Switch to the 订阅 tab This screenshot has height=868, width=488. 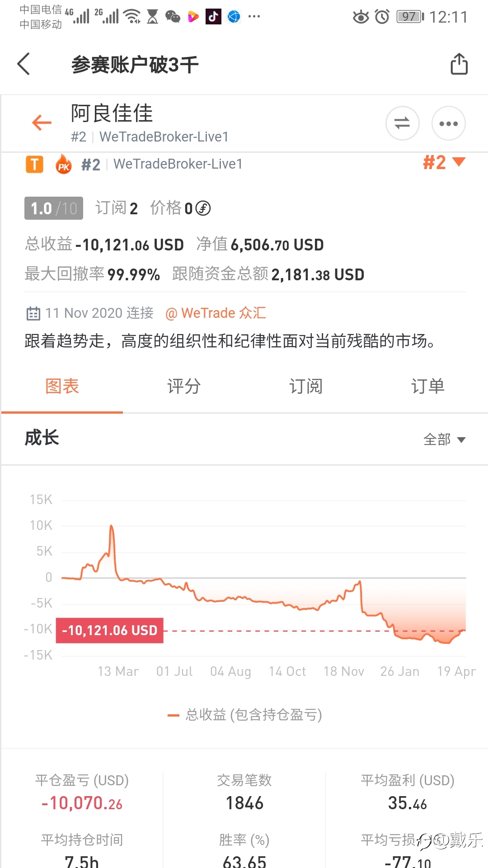(306, 387)
